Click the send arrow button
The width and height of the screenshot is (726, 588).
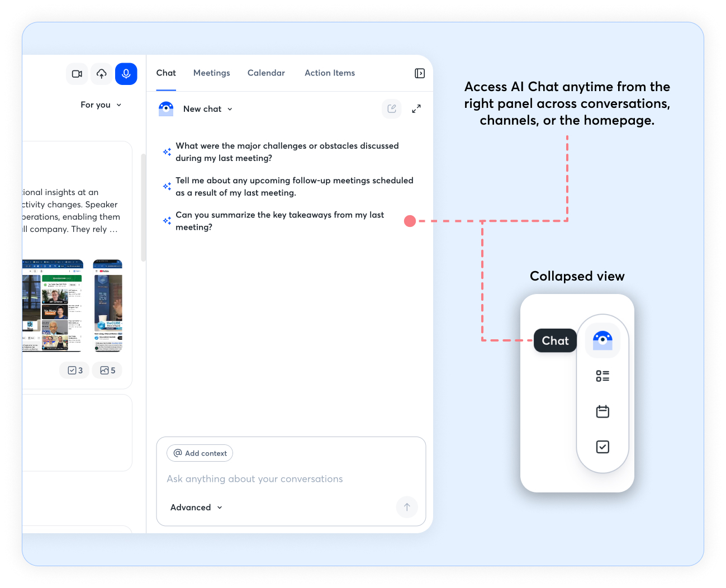(x=407, y=507)
